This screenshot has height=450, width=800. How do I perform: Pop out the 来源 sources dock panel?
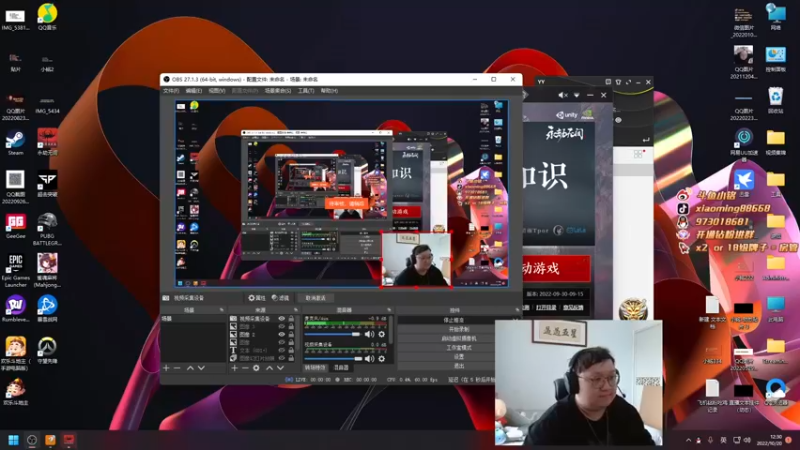click(x=295, y=310)
